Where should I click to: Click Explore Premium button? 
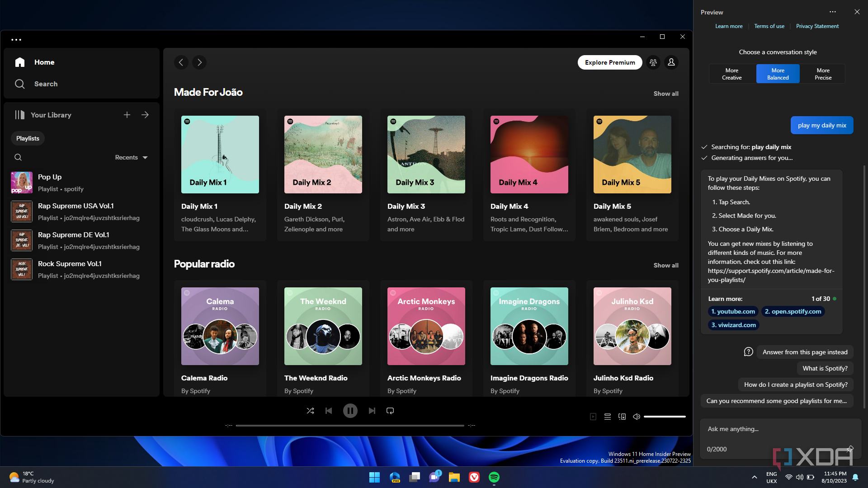(610, 62)
